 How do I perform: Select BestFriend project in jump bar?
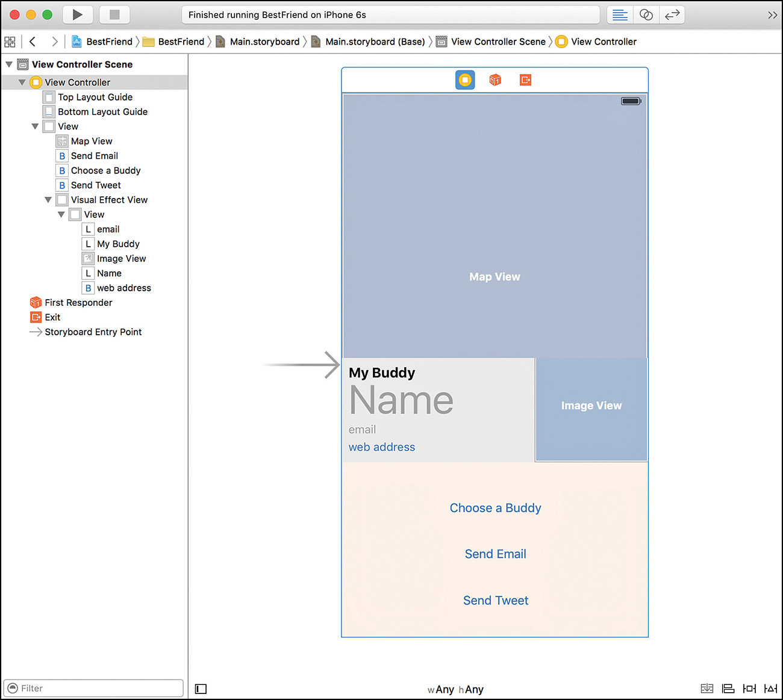click(x=102, y=42)
